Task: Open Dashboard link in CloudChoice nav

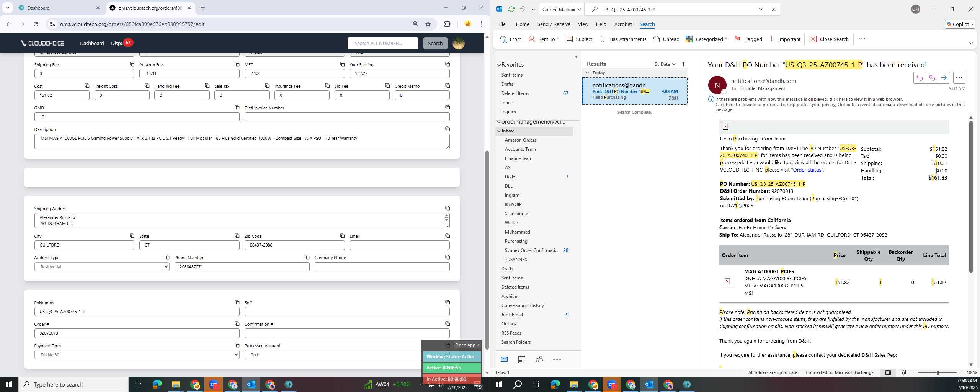Action: [x=92, y=43]
